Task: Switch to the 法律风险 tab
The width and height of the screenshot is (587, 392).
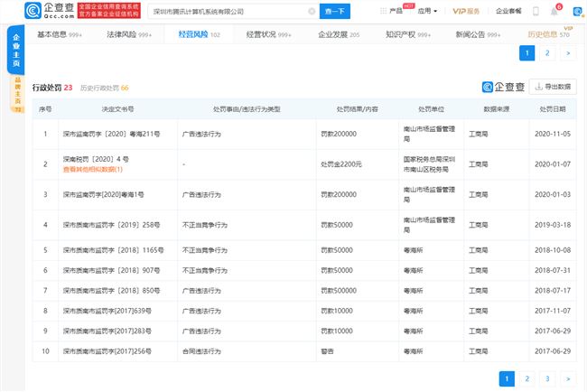Action: coord(129,34)
